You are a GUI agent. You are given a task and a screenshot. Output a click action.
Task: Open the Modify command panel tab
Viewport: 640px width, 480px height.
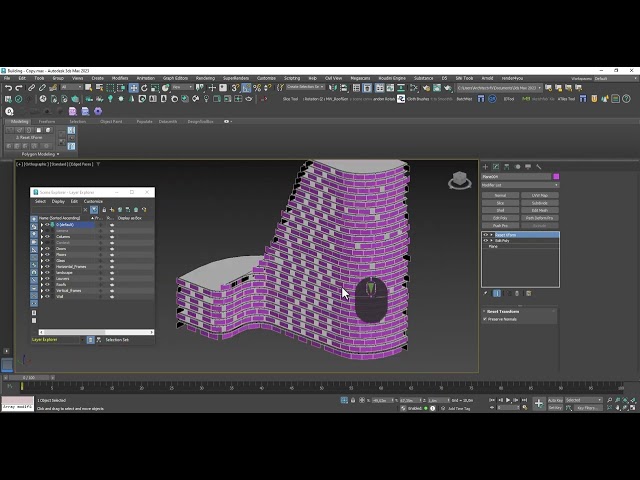tap(496, 167)
